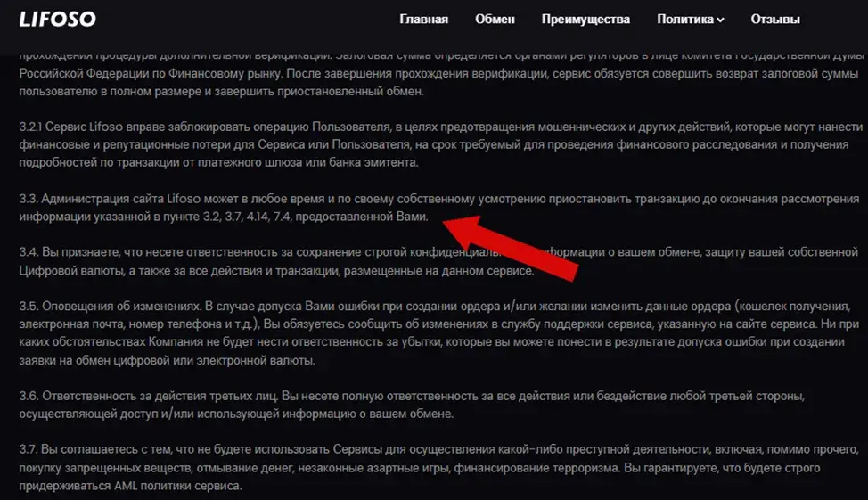Click the LIFOSO logo
868x500 pixels.
point(58,20)
